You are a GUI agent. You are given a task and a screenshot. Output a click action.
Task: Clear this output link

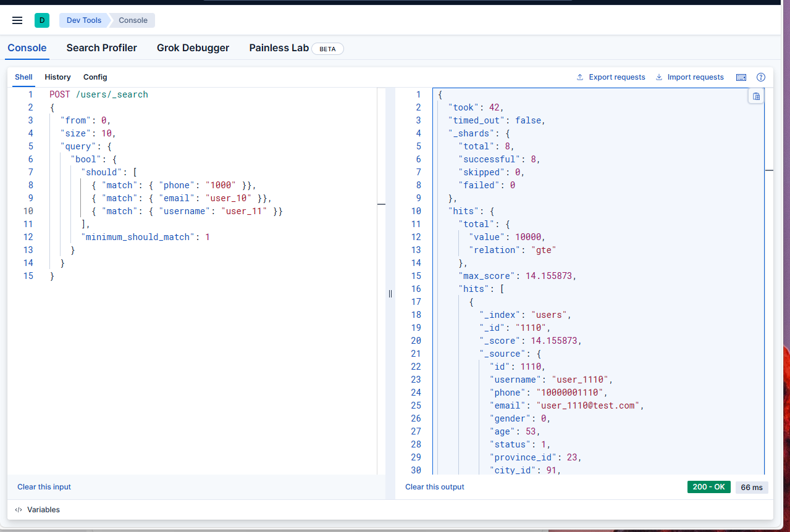coord(434,487)
